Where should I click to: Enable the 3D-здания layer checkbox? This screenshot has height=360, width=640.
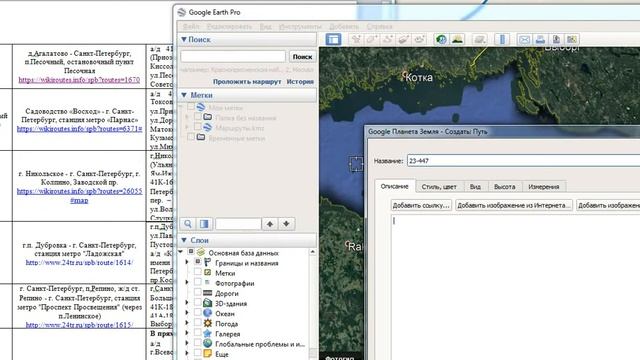[x=198, y=302]
